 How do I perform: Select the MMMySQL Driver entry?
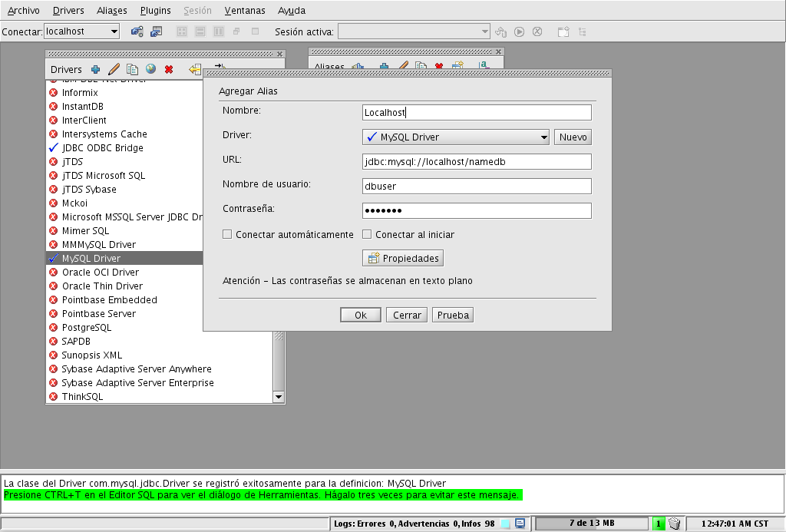point(125,245)
